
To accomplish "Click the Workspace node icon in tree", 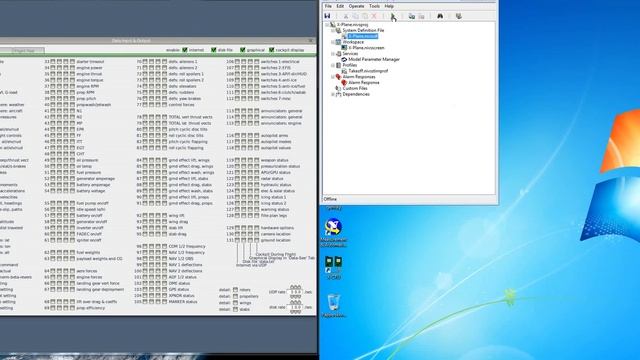I will click(338, 42).
